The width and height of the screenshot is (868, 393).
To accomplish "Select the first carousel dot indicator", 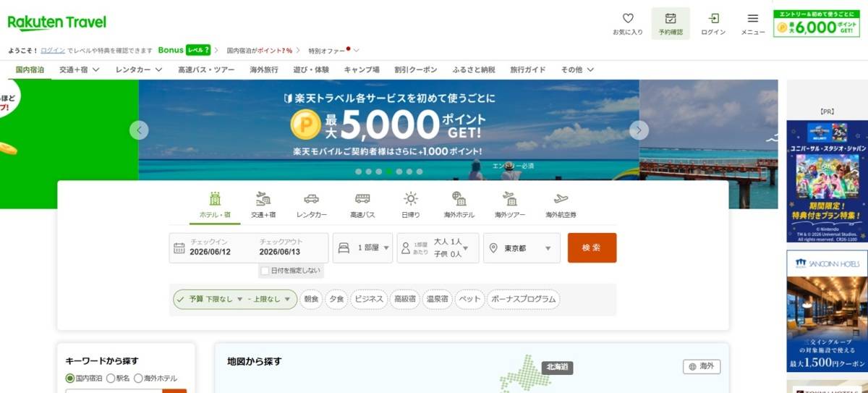I will coord(359,172).
